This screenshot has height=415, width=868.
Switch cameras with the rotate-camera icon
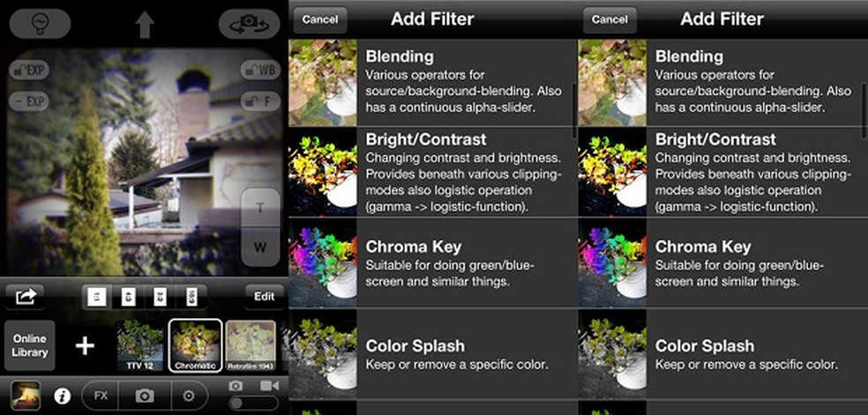pyautogui.click(x=249, y=24)
